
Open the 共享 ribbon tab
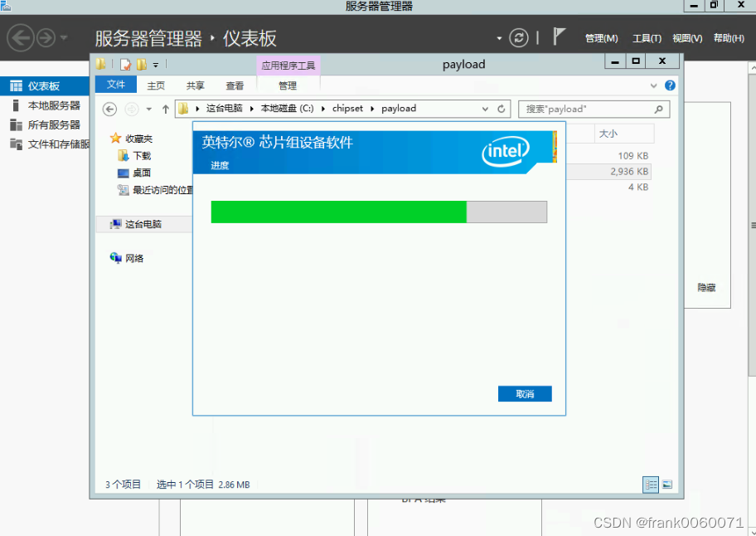click(x=196, y=85)
